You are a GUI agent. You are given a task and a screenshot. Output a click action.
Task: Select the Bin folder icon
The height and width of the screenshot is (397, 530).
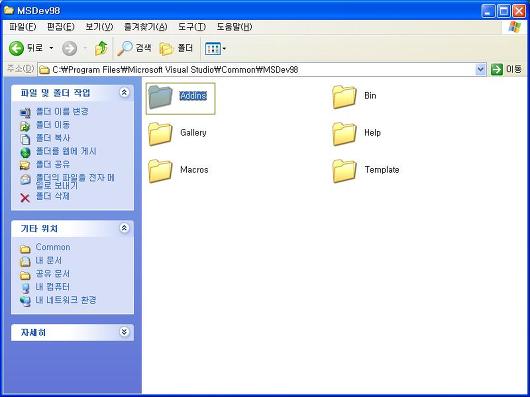tap(344, 97)
